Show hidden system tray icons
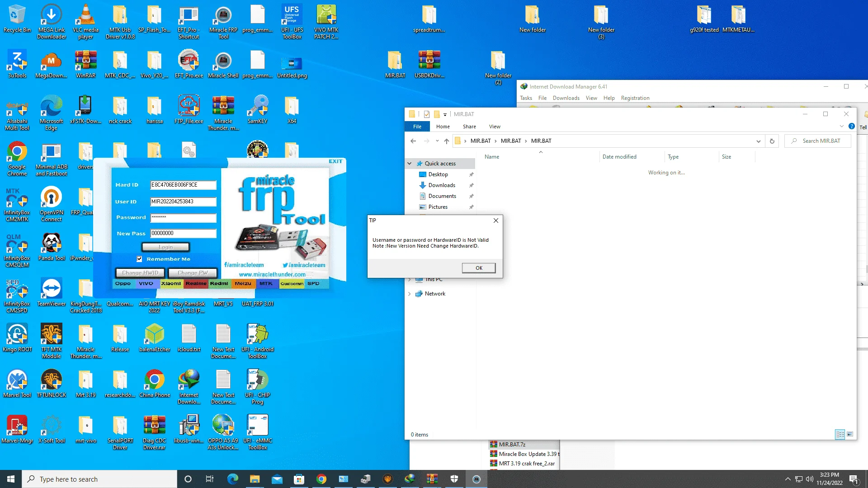The width and height of the screenshot is (868, 488). pyautogui.click(x=788, y=479)
